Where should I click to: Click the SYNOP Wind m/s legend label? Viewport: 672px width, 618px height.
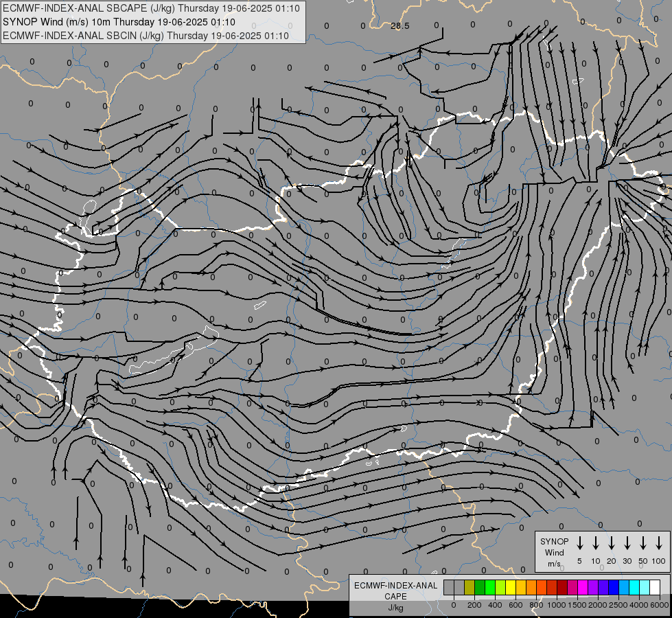tap(554, 552)
